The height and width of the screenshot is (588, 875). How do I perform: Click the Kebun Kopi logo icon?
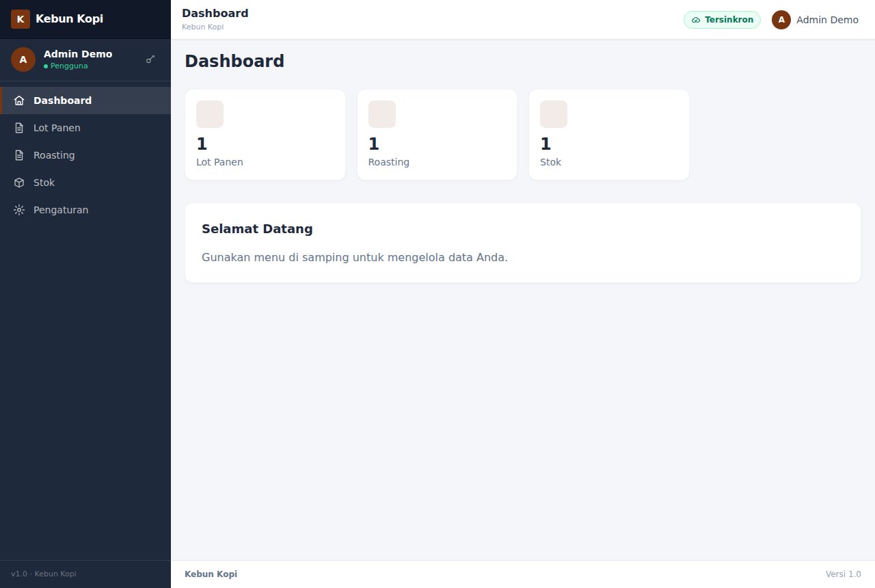pyautogui.click(x=21, y=19)
